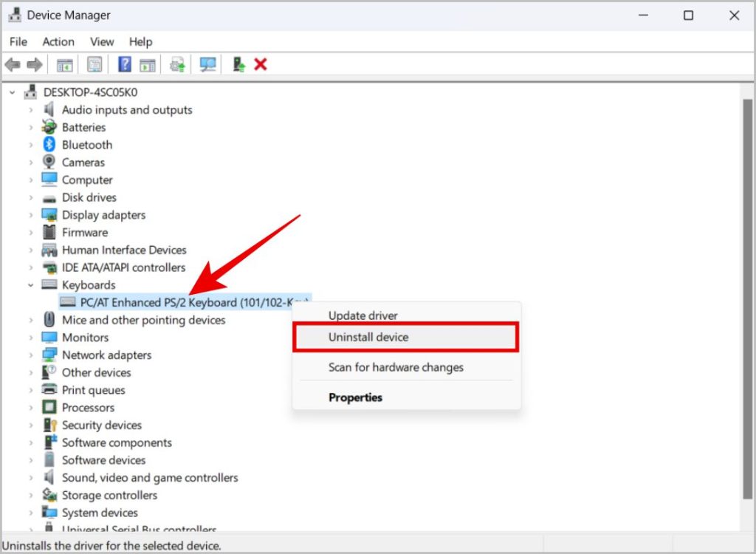Click the red X Uninstall device icon
Viewport: 756px width, 554px height.
click(x=261, y=64)
